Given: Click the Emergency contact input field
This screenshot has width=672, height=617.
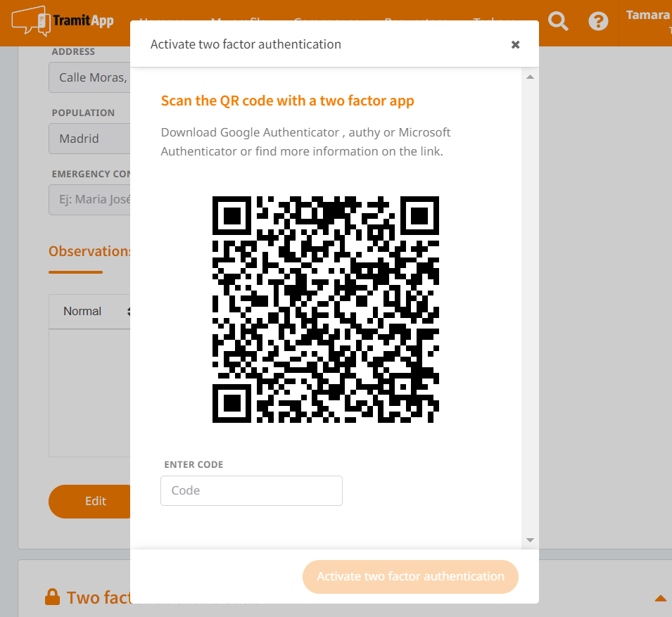Looking at the screenshot, I should tap(89, 200).
